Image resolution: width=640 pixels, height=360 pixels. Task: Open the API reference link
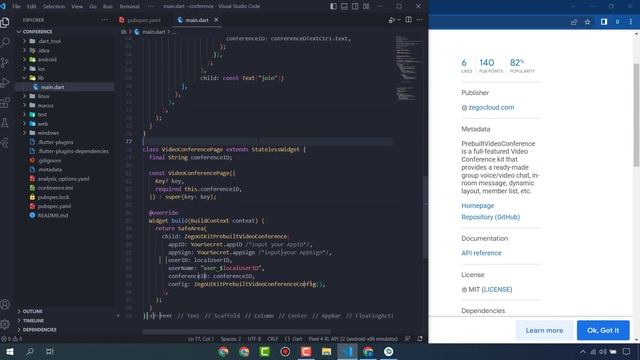pos(481,253)
